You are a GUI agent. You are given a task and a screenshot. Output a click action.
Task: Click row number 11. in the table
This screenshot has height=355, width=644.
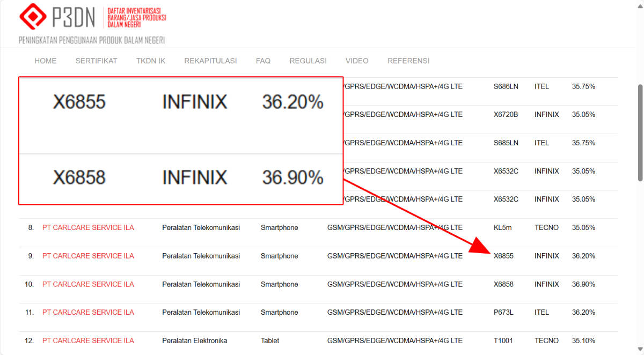click(x=29, y=312)
